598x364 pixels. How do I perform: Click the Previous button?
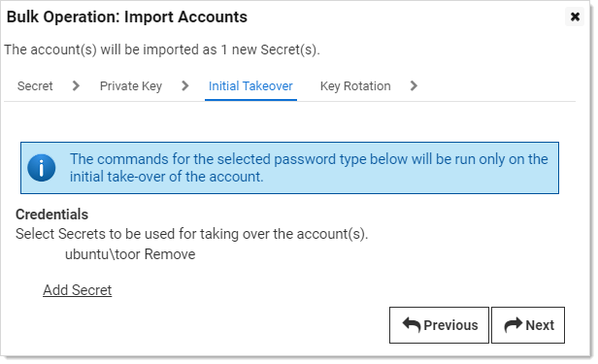[439, 325]
